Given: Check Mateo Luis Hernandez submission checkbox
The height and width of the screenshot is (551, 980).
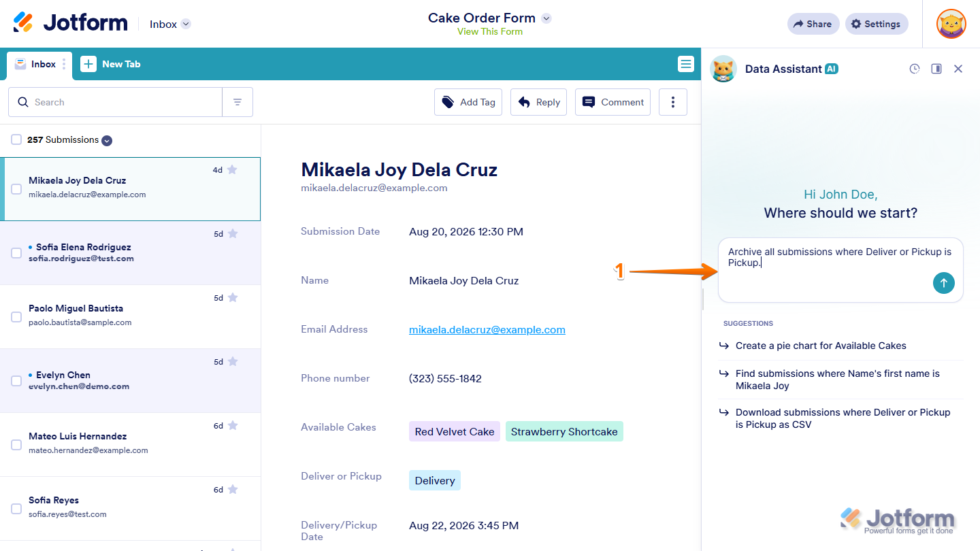Looking at the screenshot, I should (16, 445).
